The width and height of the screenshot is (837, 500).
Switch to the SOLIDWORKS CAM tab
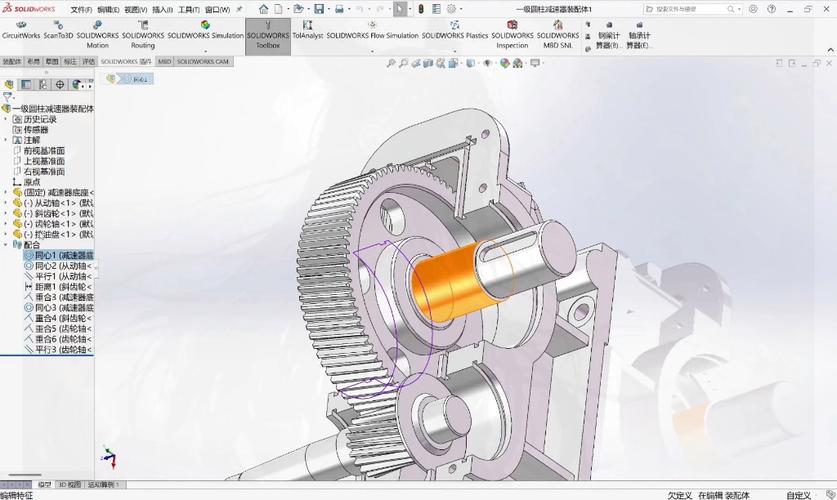click(x=202, y=61)
